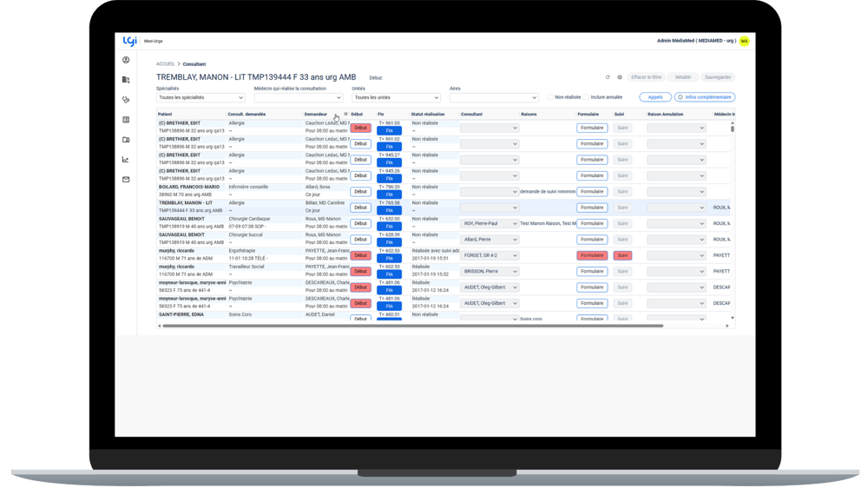Open the stethoscope consultation sidebar icon
The height and width of the screenshot is (488, 868).
tap(126, 100)
